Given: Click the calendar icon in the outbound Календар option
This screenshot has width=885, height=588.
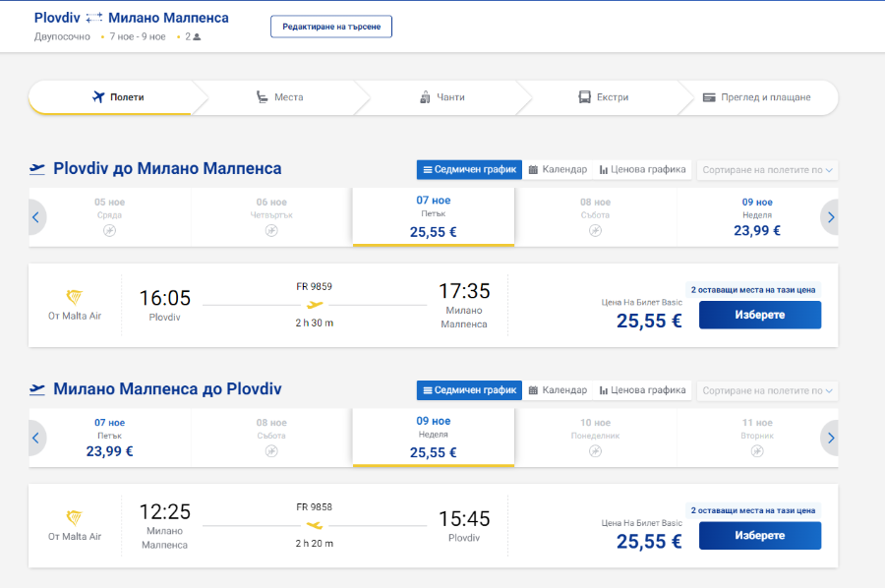Looking at the screenshot, I should 533,169.
